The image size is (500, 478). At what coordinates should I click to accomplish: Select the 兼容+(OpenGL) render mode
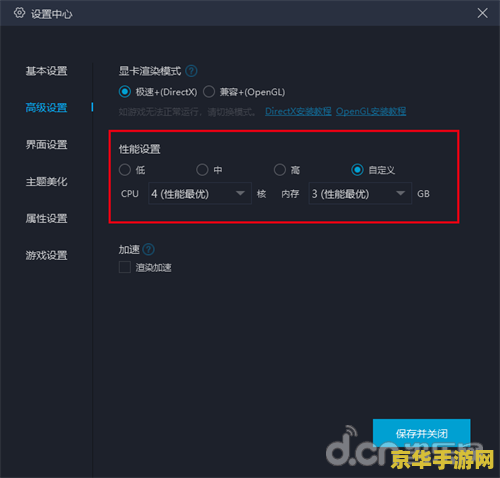click(209, 92)
